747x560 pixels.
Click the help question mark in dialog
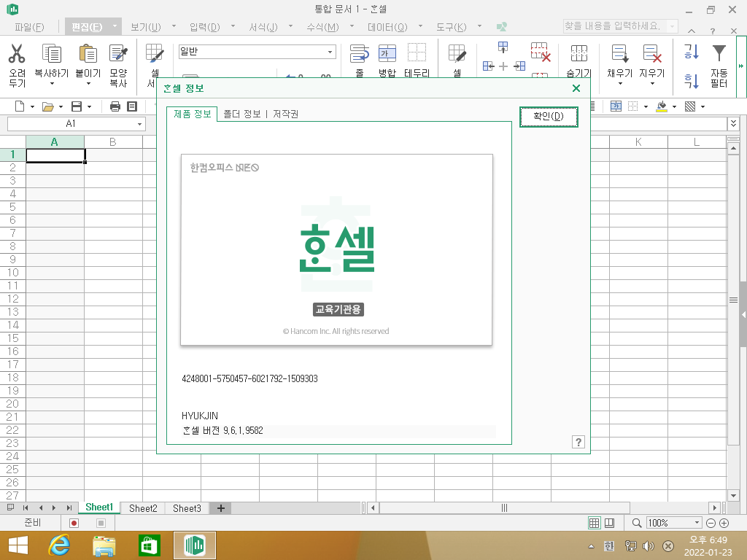[x=578, y=442]
